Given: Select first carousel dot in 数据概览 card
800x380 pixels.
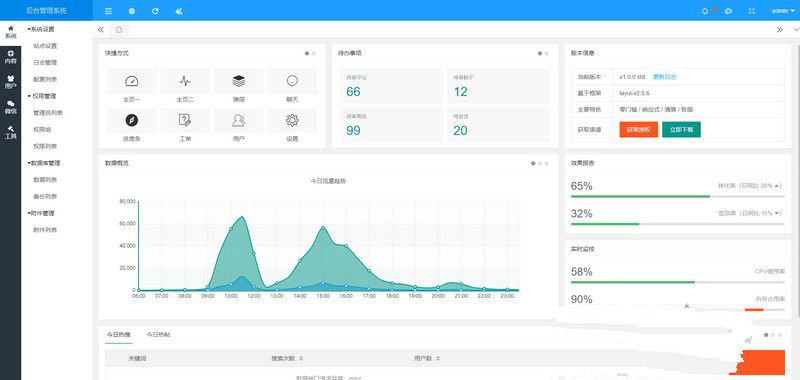Looking at the screenshot, I should [533, 163].
